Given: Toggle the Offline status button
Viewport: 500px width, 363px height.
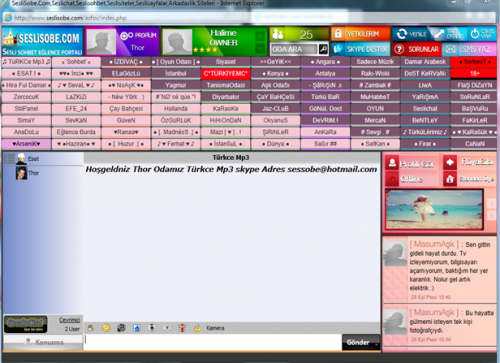Looking at the screenshot, I should pos(412,179).
